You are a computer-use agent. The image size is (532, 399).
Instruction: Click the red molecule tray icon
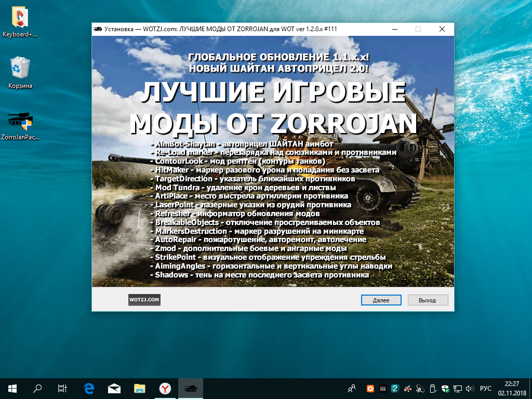407,389
